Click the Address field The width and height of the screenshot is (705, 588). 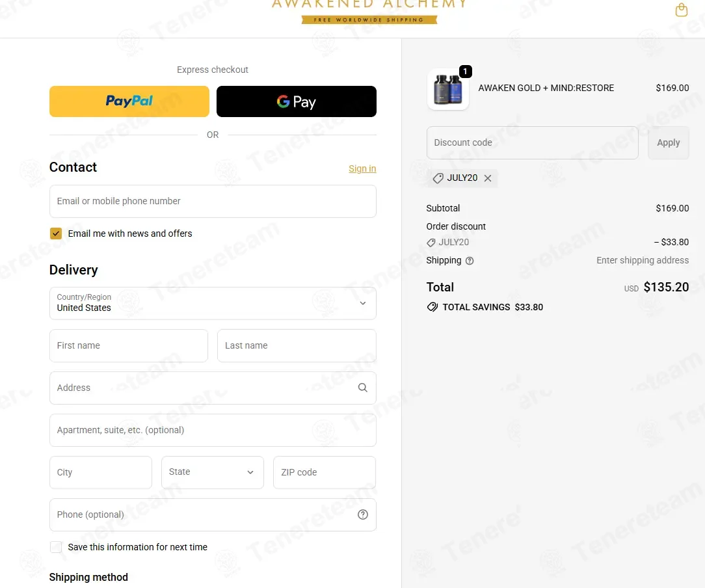[x=213, y=388]
